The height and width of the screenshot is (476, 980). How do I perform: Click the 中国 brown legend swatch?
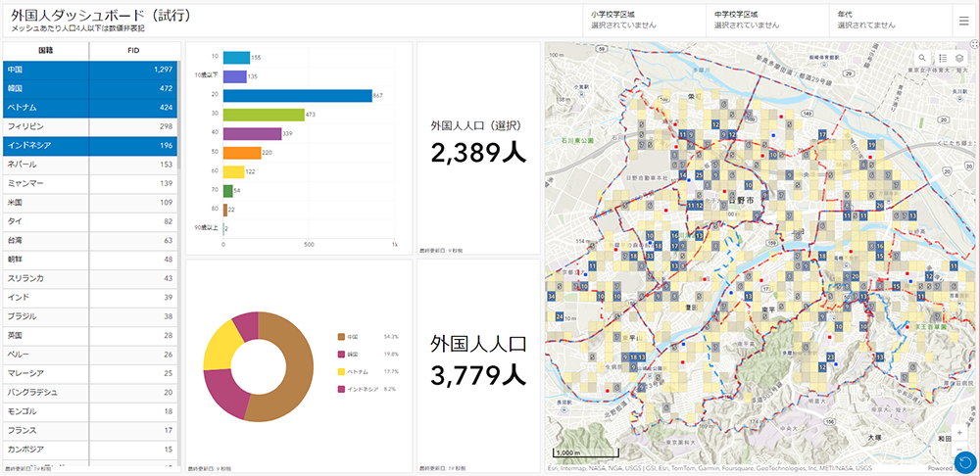tap(340, 336)
